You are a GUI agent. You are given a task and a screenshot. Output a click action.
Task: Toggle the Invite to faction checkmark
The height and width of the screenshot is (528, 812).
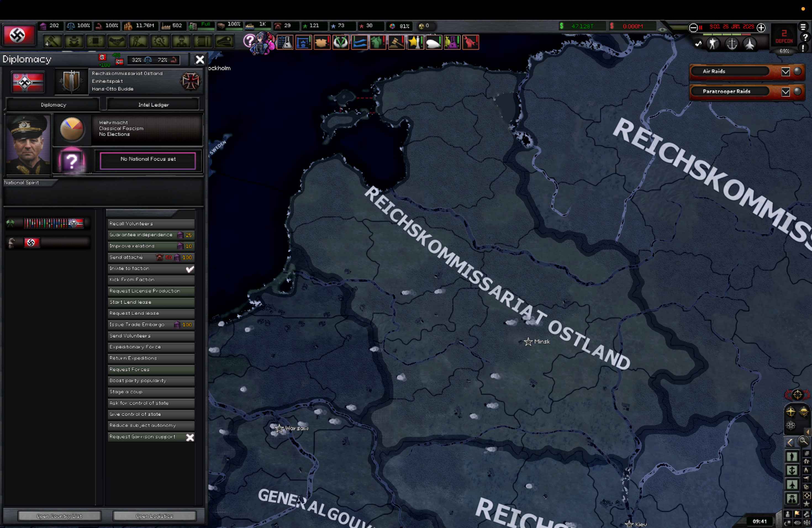click(190, 269)
